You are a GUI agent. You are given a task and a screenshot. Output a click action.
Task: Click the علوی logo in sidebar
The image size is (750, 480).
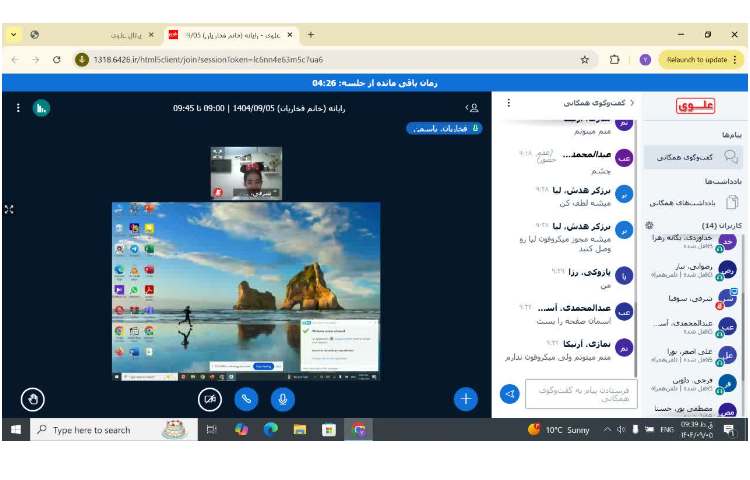(x=696, y=106)
